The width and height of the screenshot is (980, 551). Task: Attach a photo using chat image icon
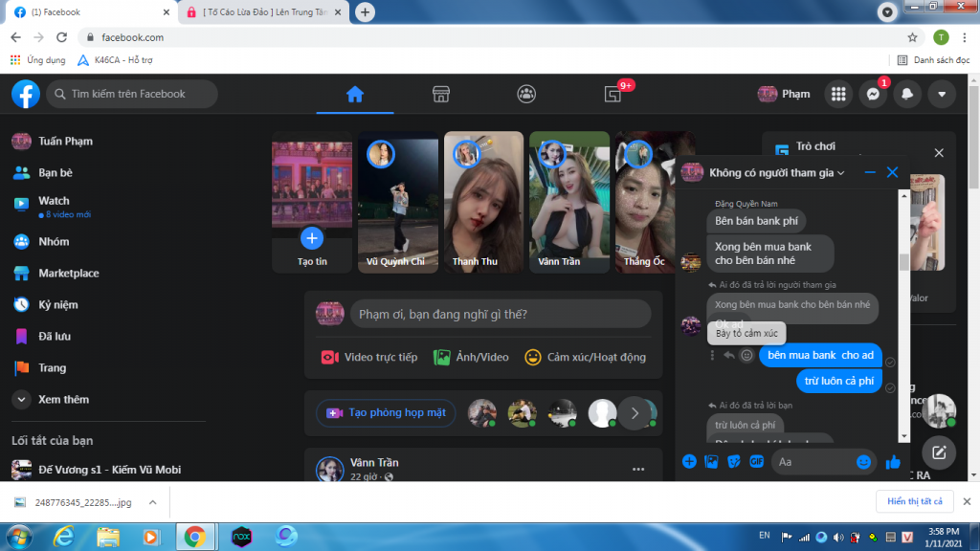(x=711, y=462)
